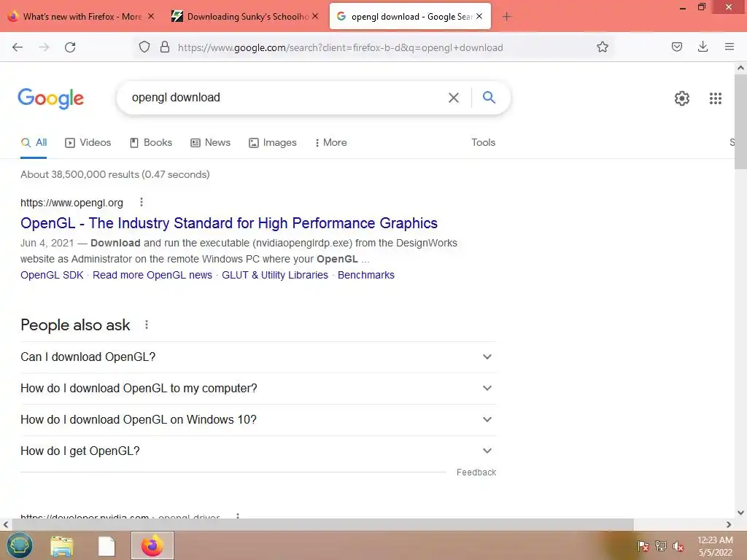Select the All results tab

click(x=34, y=142)
